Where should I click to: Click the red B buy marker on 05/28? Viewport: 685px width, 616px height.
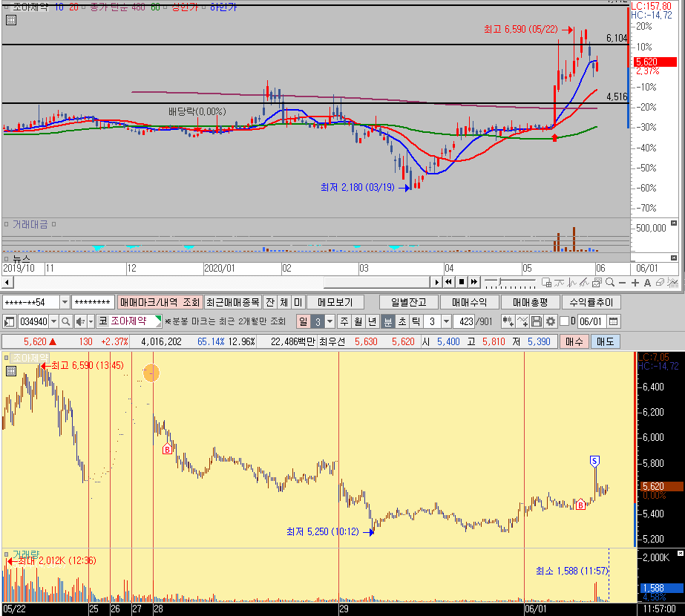167,448
